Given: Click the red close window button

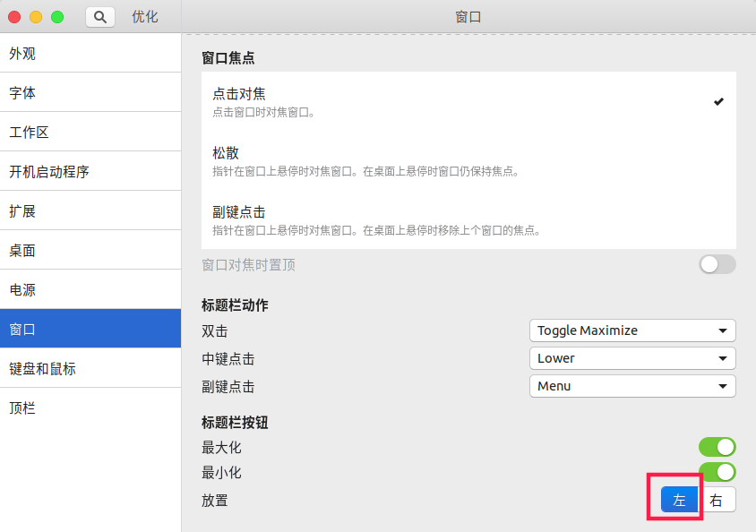Looking at the screenshot, I should (x=14, y=17).
